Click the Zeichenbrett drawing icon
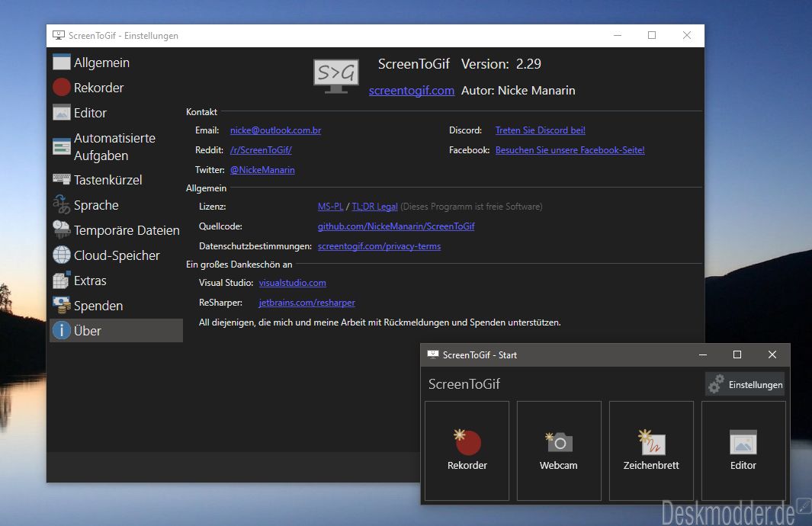Image resolution: width=812 pixels, height=526 pixels. tap(651, 441)
